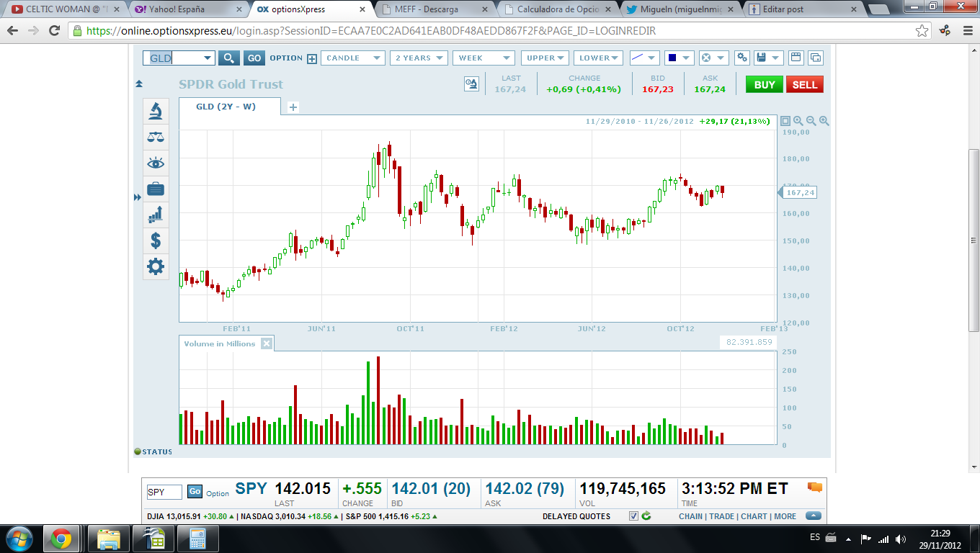Click the double arrow sidebar expand icon
This screenshot has width=980, height=553.
(138, 197)
